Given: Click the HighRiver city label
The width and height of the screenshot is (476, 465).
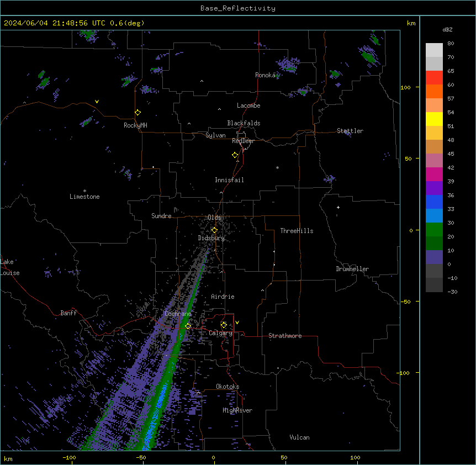Looking at the screenshot, I should 237,410.
